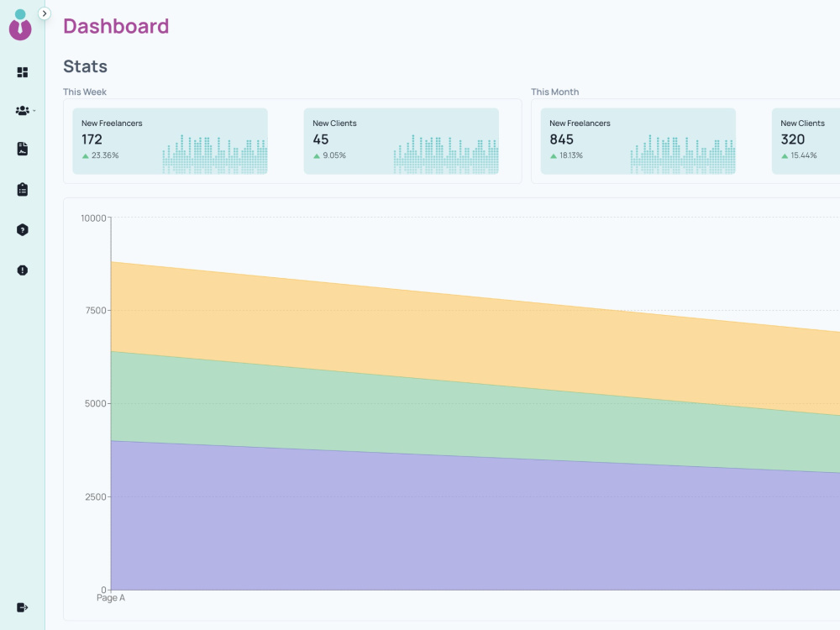Open the clipboard tasks sidebar icon

coord(23,189)
